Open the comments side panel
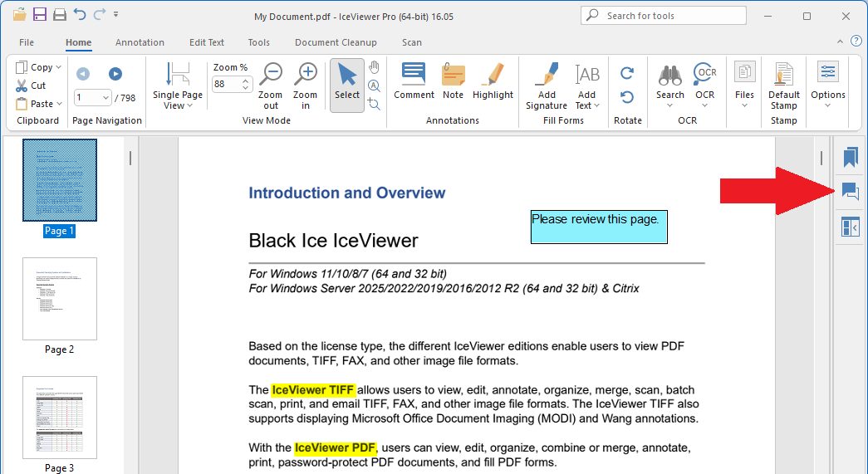Image resolution: width=868 pixels, height=474 pixels. click(x=851, y=192)
